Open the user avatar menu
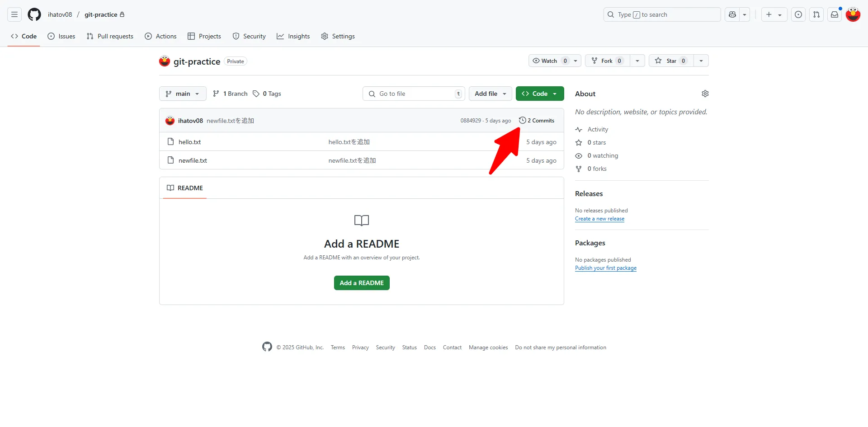This screenshot has height=427, width=868. pyautogui.click(x=853, y=14)
